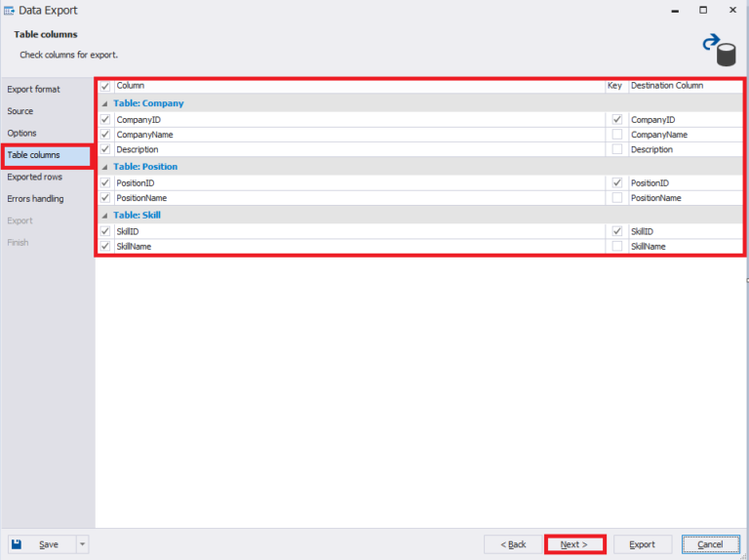
Task: Uncheck the Description column export checkbox
Action: (x=105, y=149)
